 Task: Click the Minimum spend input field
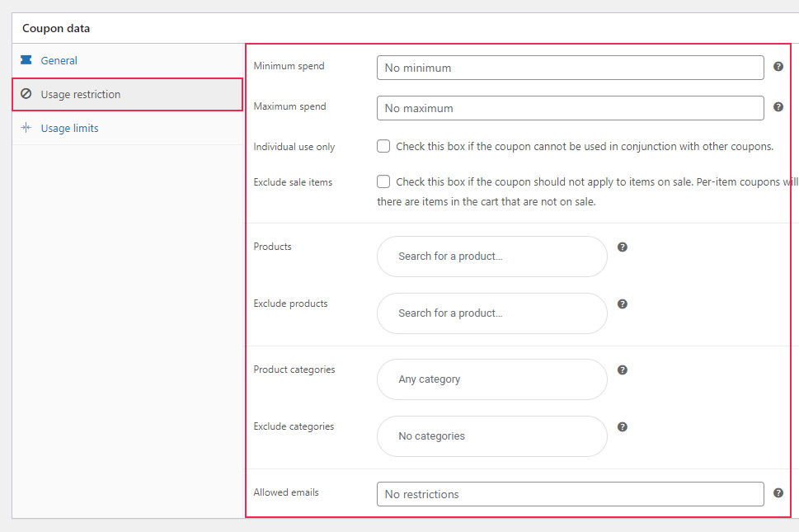[570, 68]
